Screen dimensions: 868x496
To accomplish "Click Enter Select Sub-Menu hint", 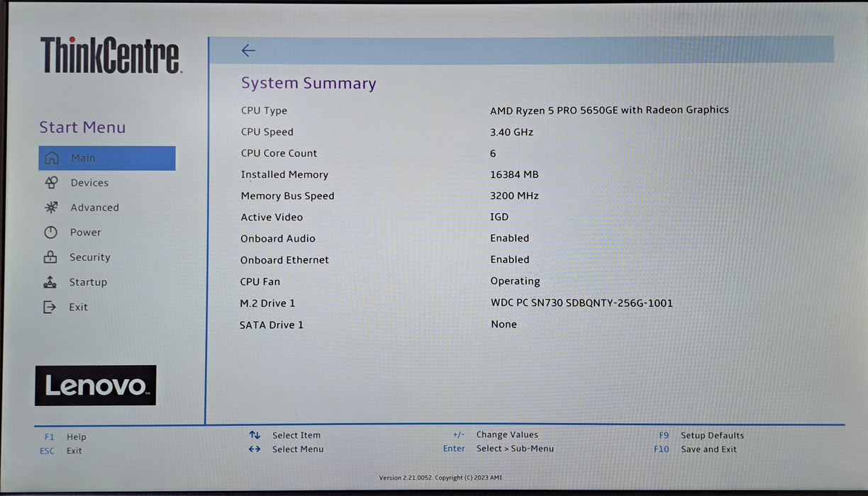I will 499,449.
